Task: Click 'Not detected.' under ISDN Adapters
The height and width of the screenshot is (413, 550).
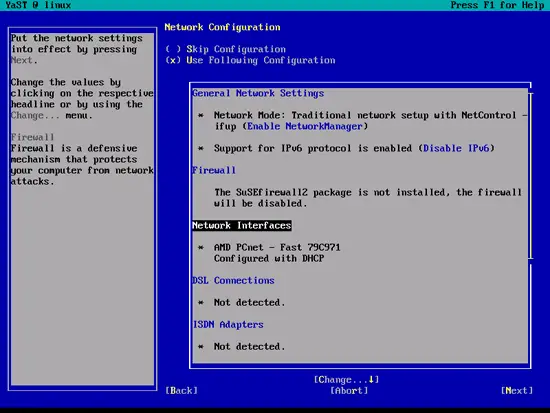Action: pos(249,347)
